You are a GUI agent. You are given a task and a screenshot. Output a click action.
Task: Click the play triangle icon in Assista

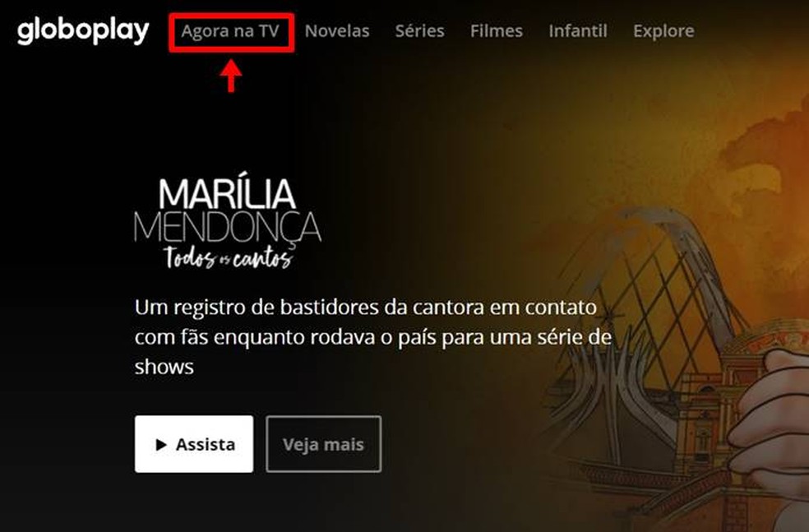click(161, 444)
